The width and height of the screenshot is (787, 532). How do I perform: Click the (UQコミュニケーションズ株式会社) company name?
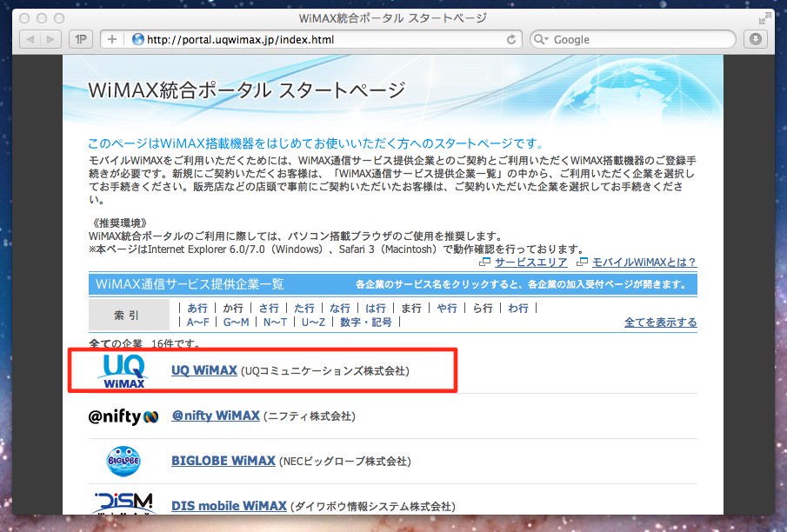pos(325,371)
